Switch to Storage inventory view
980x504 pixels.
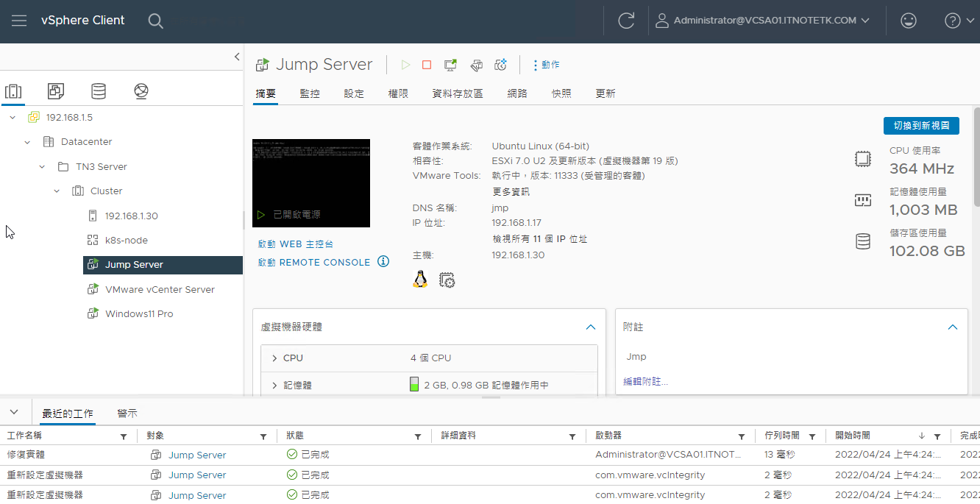[99, 91]
